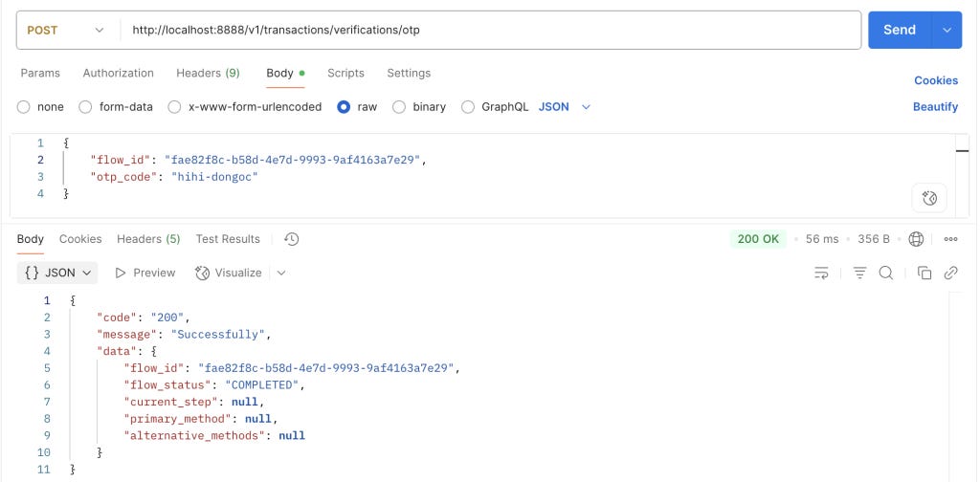Screen dimensions: 980x482
Task: Switch to the Authorization tab
Action: [118, 73]
